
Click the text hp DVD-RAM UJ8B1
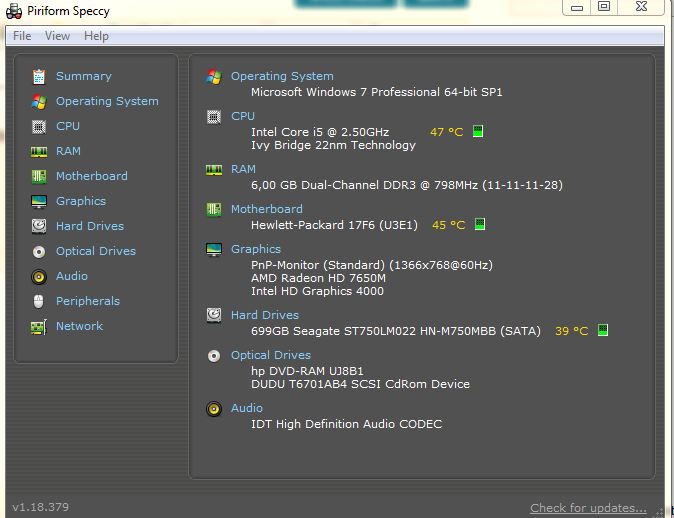(x=307, y=371)
